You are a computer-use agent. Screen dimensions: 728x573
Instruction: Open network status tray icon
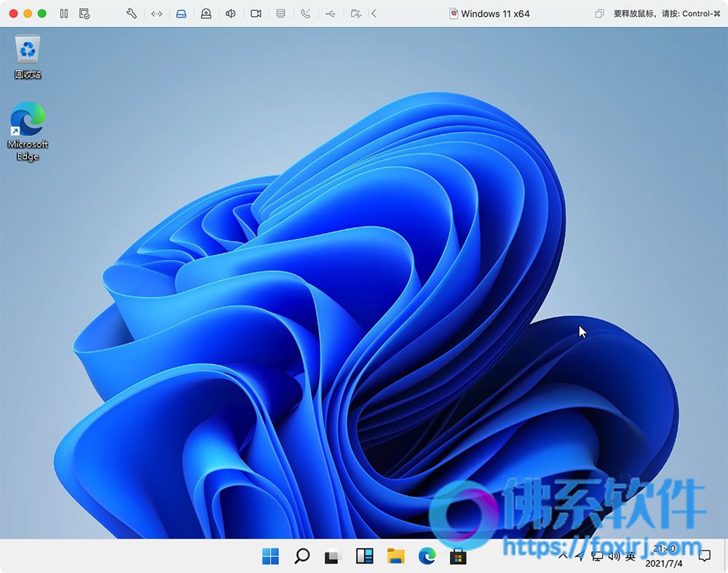(597, 556)
